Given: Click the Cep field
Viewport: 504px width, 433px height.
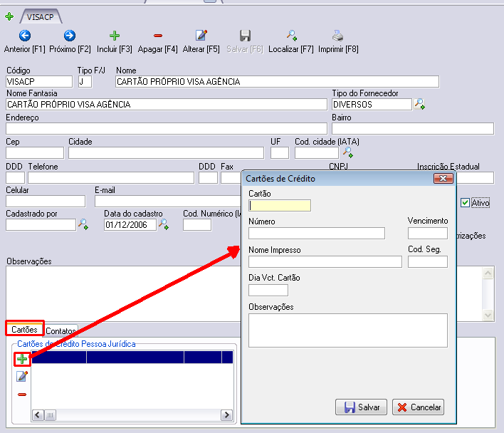Looking at the screenshot, I should pyautogui.click(x=35, y=153).
